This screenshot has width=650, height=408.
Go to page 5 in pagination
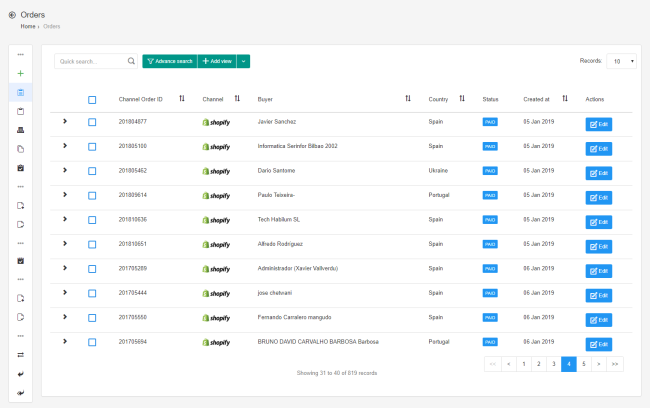584,365
